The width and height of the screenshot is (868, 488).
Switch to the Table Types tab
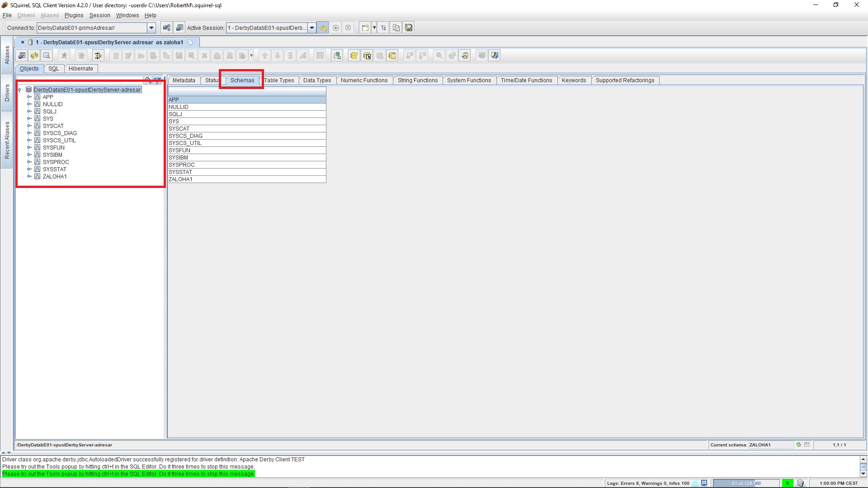tap(279, 80)
